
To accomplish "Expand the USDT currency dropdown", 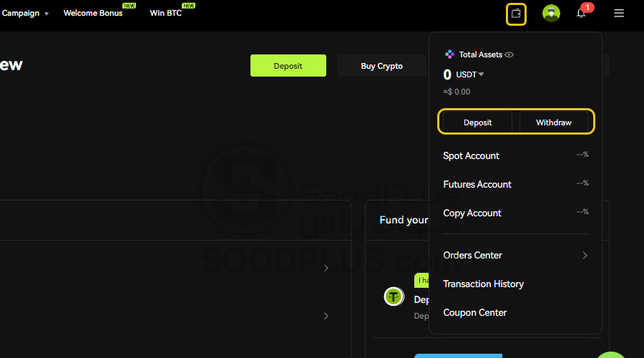I will tap(481, 74).
